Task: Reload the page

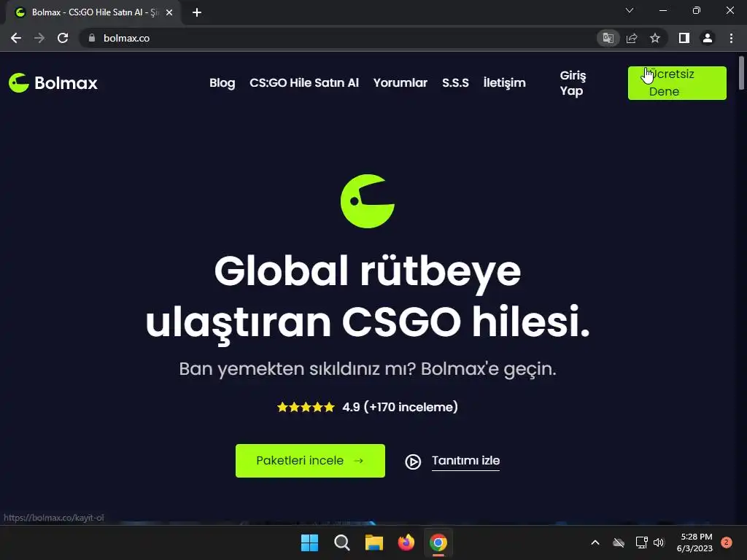Action: pyautogui.click(x=63, y=38)
